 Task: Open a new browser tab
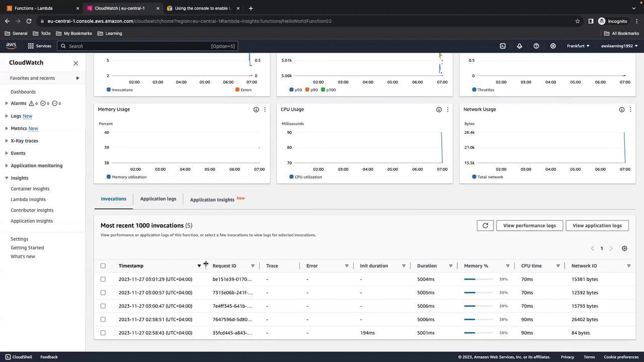click(251, 8)
